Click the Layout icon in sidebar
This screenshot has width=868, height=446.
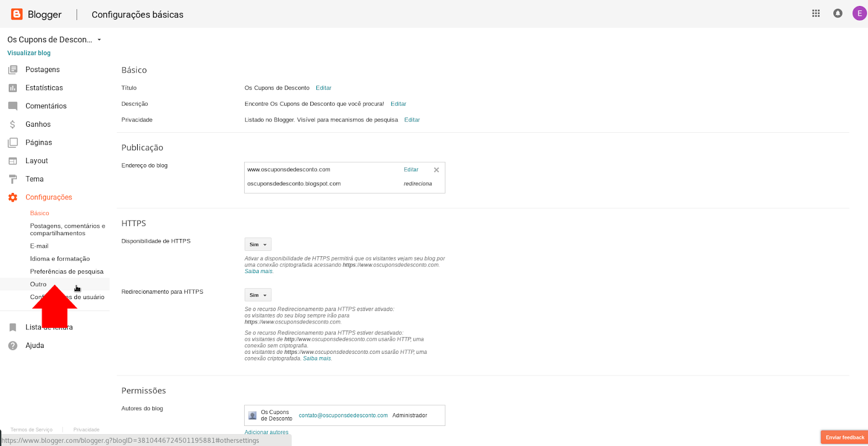point(13,161)
